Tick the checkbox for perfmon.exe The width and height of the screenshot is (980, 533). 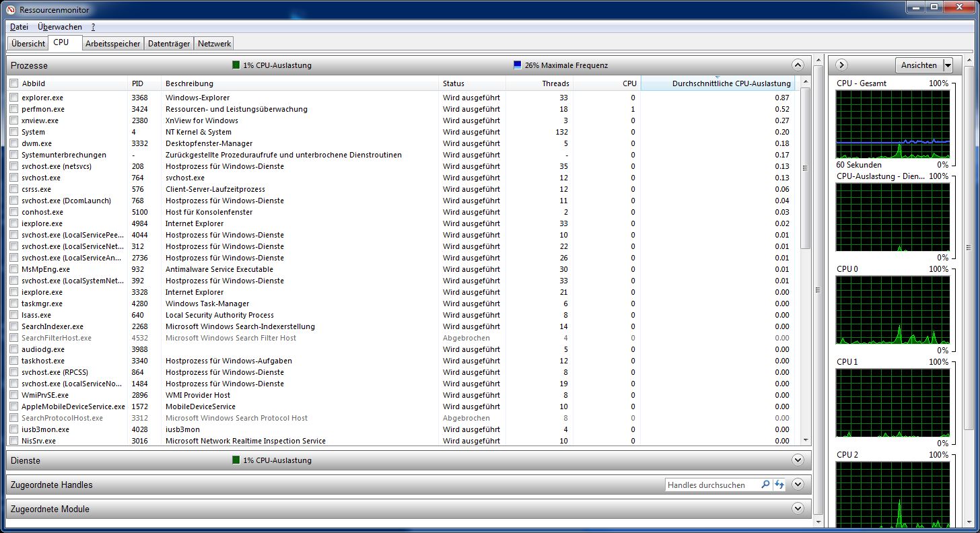tap(13, 109)
